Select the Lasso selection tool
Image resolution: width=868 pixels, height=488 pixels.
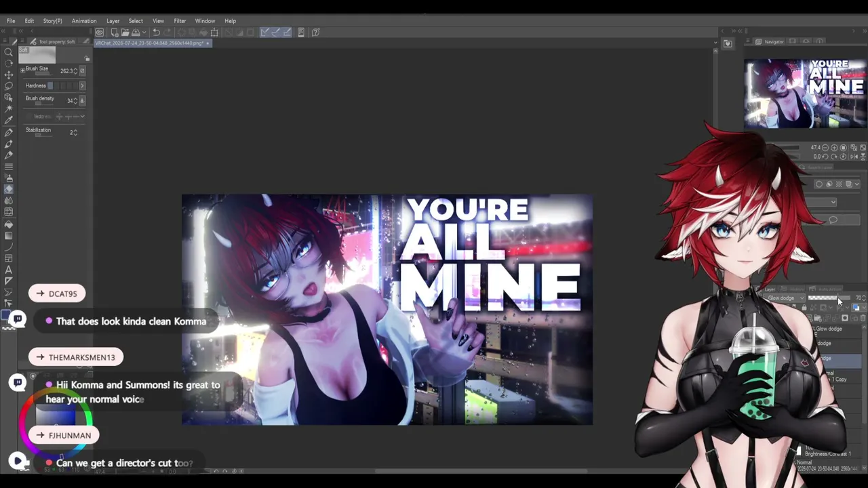coord(9,86)
